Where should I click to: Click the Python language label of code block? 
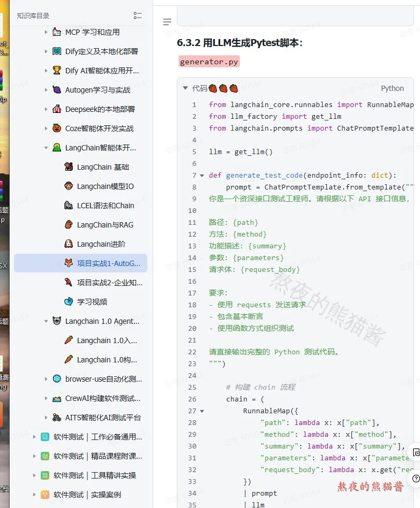point(392,88)
